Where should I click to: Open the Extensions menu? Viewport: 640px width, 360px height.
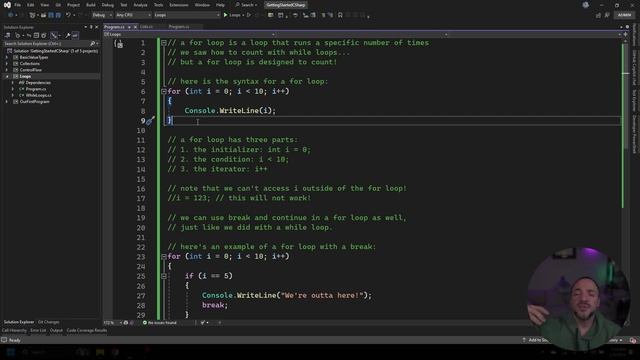(x=179, y=5)
